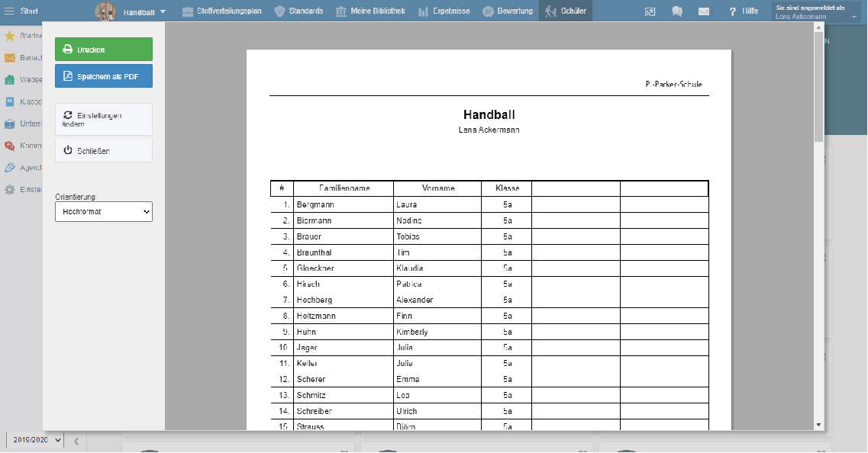
Task: Click the Start label in the top bar
Action: click(29, 11)
